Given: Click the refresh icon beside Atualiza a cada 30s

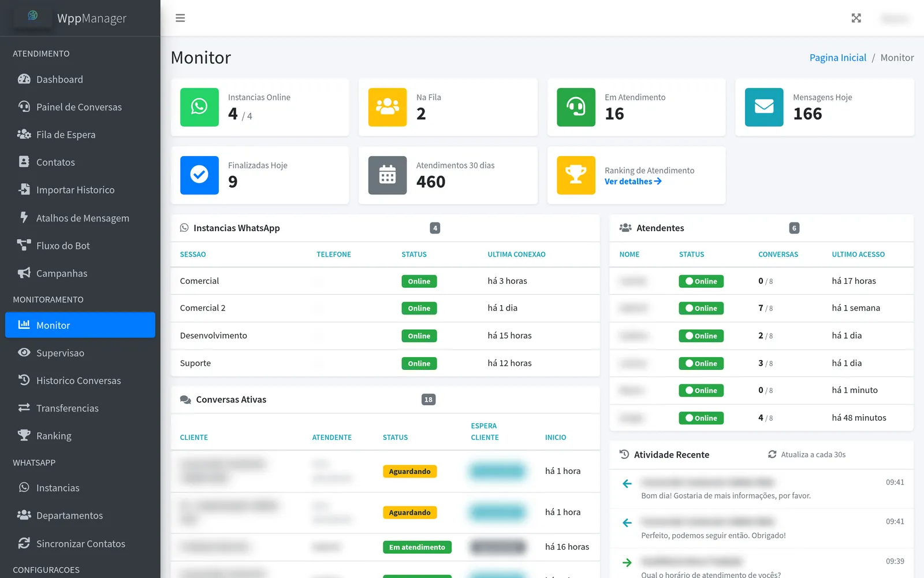Looking at the screenshot, I should point(772,454).
